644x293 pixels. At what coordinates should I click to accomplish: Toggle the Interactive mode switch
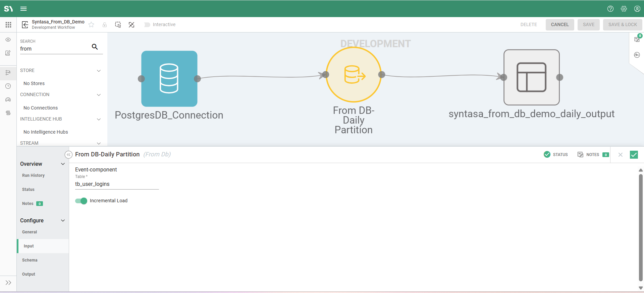(147, 25)
